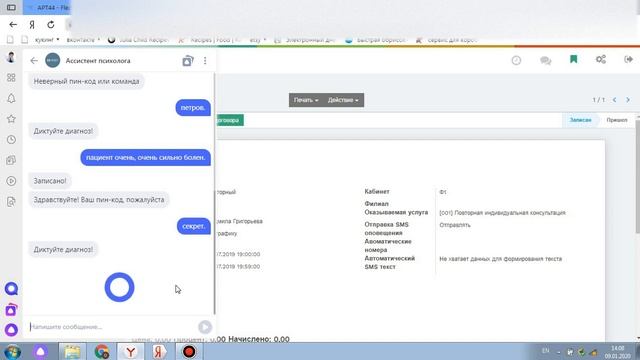
Task: Launch the Alice assistant icon in the sidebar
Action: pos(11,330)
